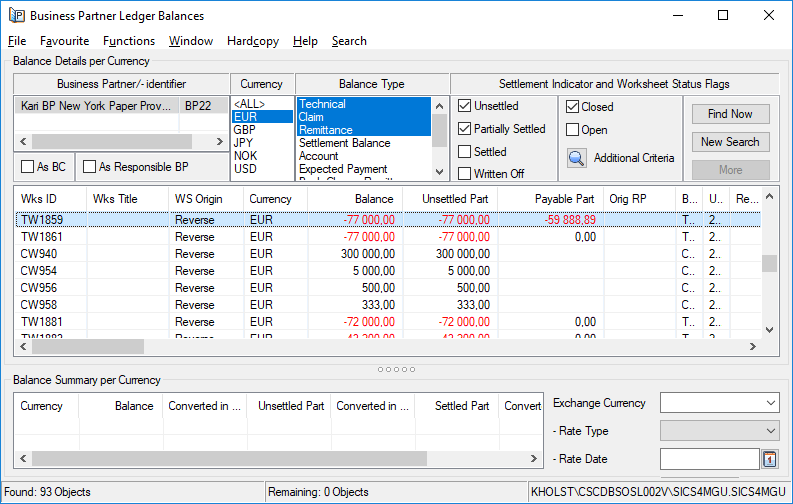The image size is (793, 504).
Task: Enable the Open status checkbox
Action: (572, 130)
